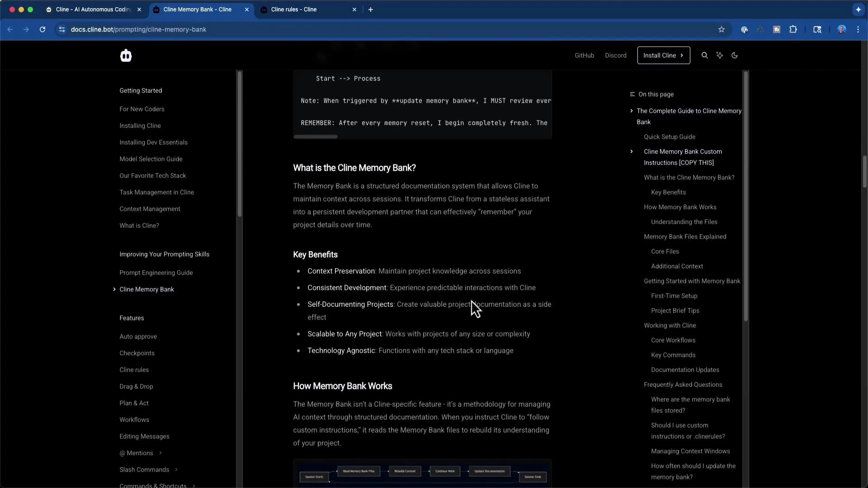Click the Cline logo in the docs header
868x488 pixels.
(126, 55)
